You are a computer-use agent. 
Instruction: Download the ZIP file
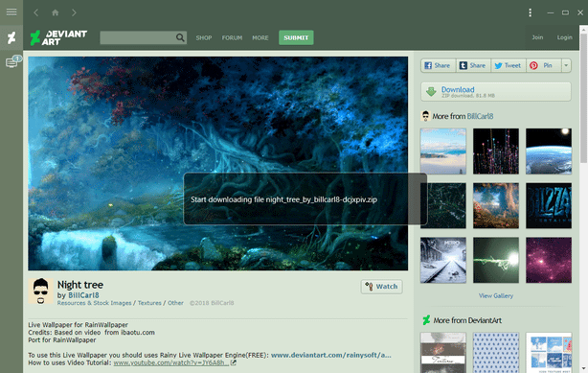pyautogui.click(x=496, y=92)
